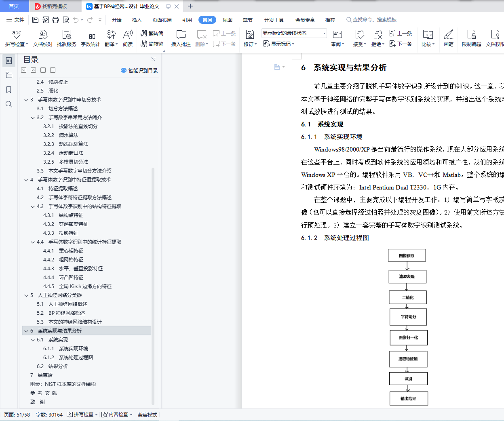This screenshot has width=504, height=421.
Task: Click the save icon in quick toolbar
Action: point(35,20)
